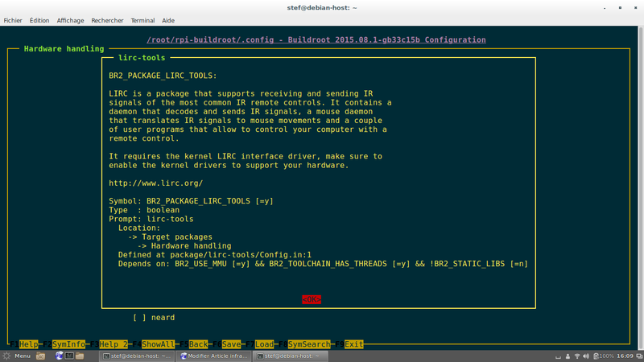Open the window quick-list tray icon

tap(639, 356)
